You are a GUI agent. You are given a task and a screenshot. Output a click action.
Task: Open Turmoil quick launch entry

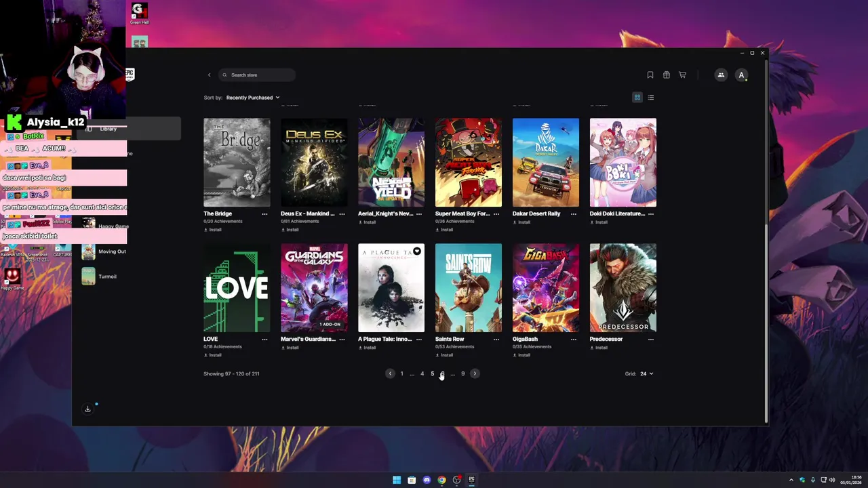pyautogui.click(x=100, y=277)
